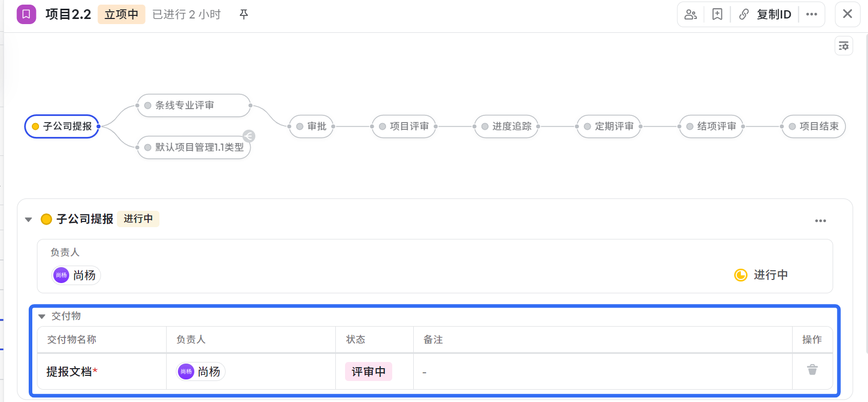Delete 提报文档 with trash icon

click(x=813, y=370)
